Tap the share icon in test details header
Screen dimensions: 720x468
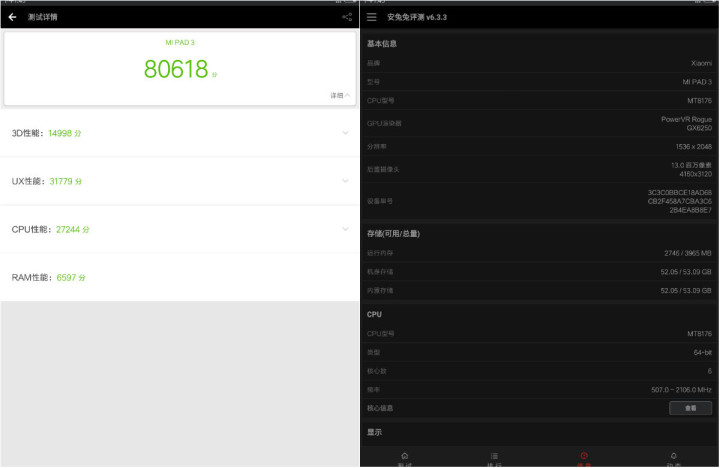click(347, 17)
